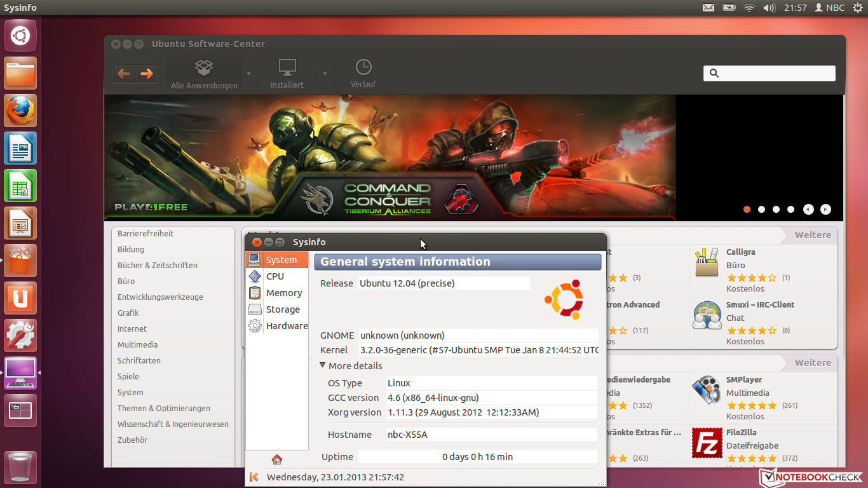This screenshot has width=868, height=488.
Task: Open Wi-Fi network menu
Action: (x=749, y=8)
